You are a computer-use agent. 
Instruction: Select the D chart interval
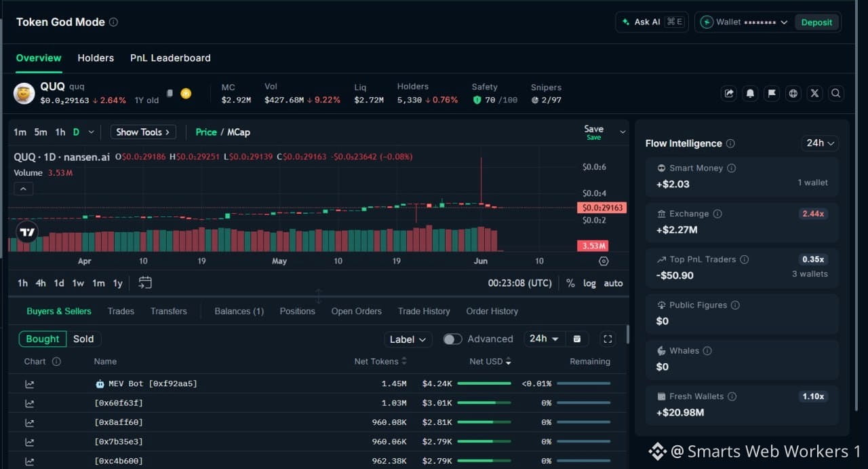(76, 132)
